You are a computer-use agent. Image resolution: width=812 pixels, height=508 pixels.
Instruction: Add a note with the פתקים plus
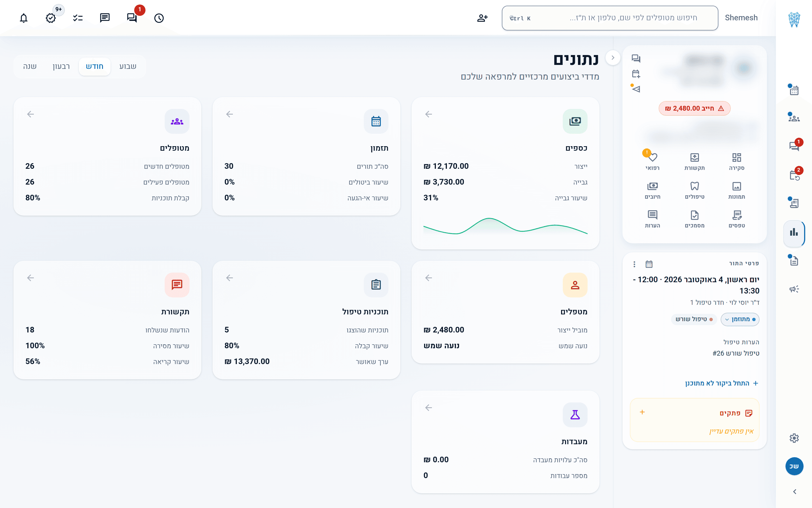642,412
